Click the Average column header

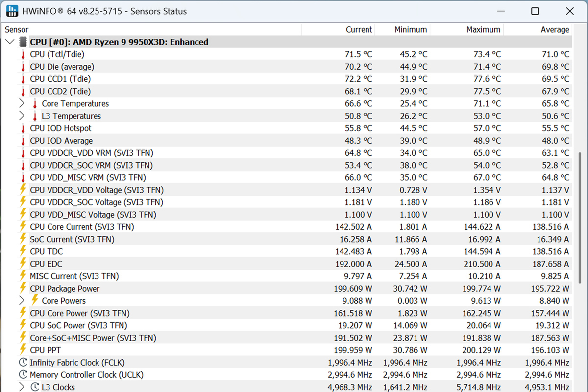pyautogui.click(x=538, y=30)
